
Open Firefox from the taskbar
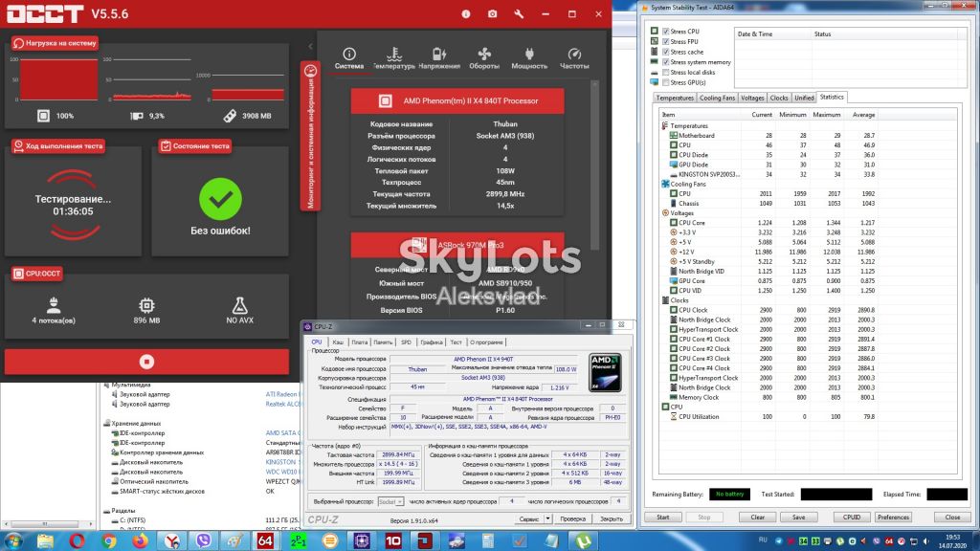click(140, 541)
